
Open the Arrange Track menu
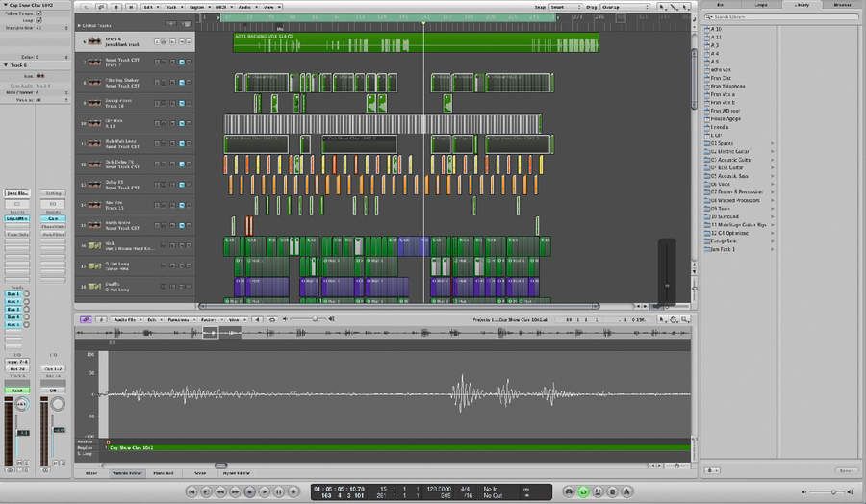pos(173,7)
